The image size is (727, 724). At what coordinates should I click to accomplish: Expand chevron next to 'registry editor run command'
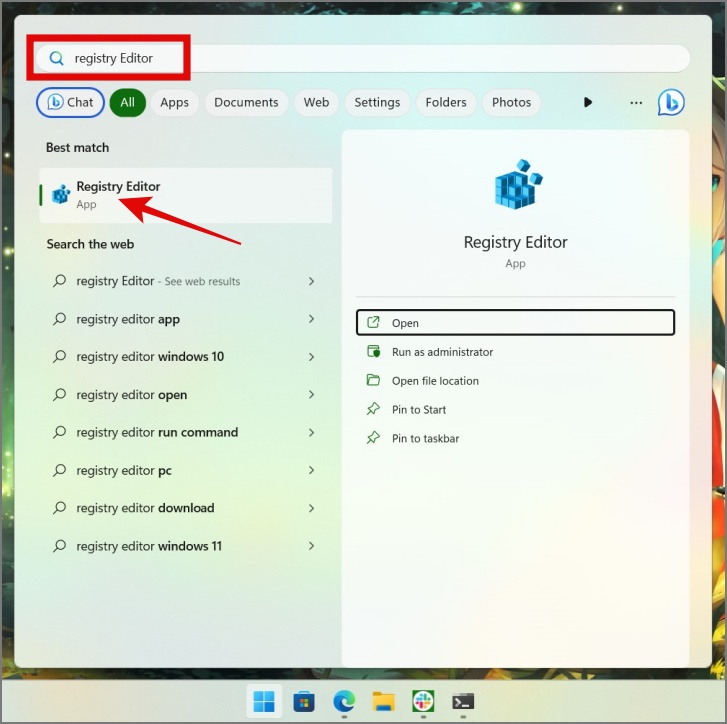point(312,432)
